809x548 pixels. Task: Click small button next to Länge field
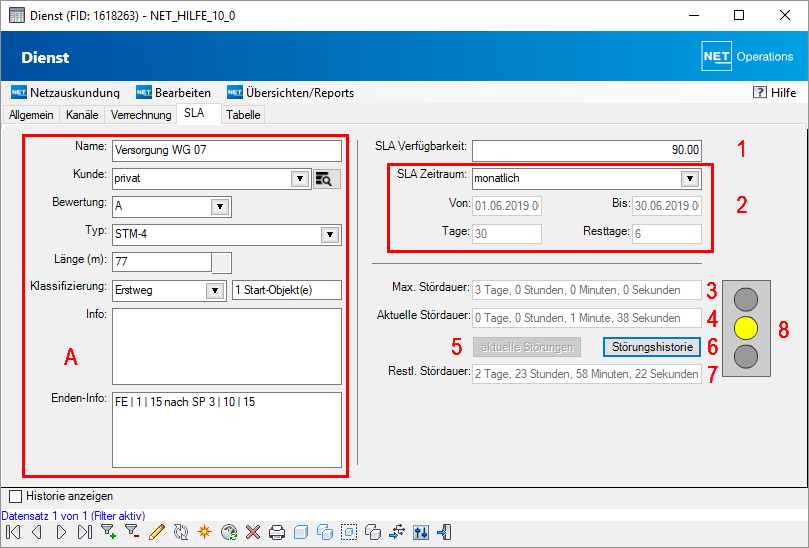pyautogui.click(x=222, y=263)
